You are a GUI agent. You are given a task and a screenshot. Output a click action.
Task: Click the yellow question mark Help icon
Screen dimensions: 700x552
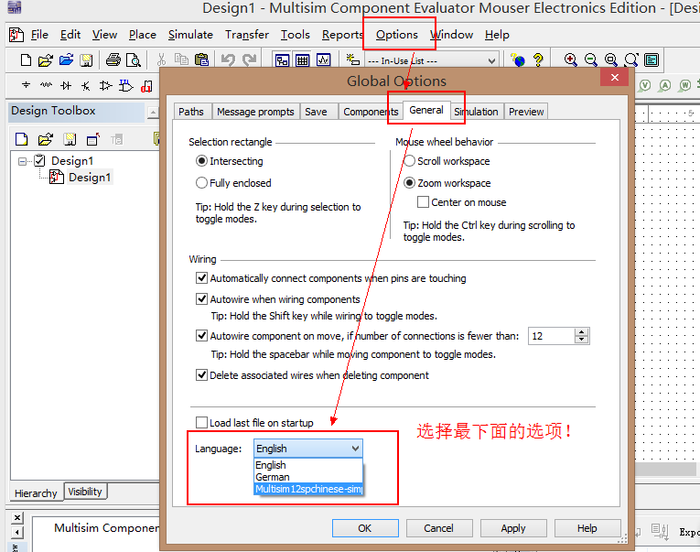coord(538,60)
